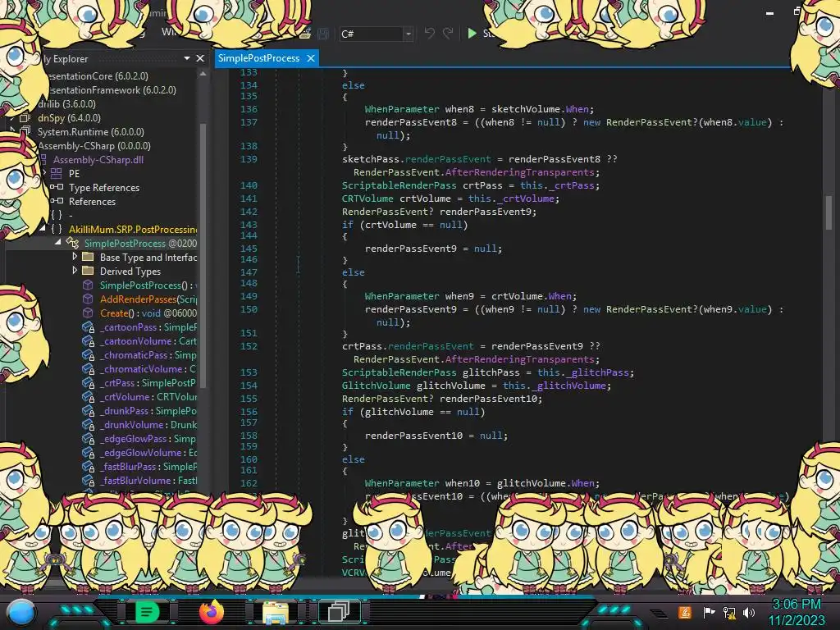Expand Base Type and Interfaces folder
This screenshot has height=630, width=840.
pyautogui.click(x=75, y=257)
